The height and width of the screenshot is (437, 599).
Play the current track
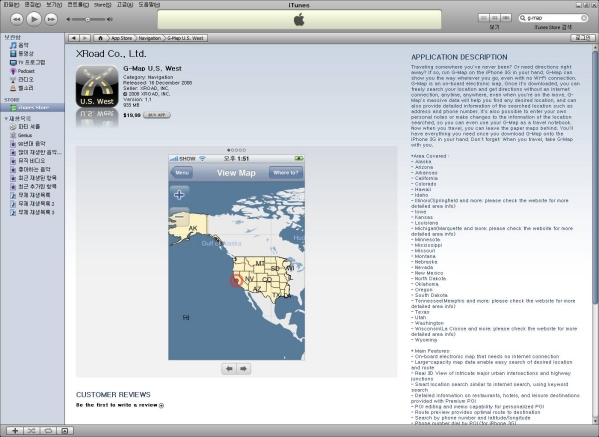pyautogui.click(x=34, y=19)
